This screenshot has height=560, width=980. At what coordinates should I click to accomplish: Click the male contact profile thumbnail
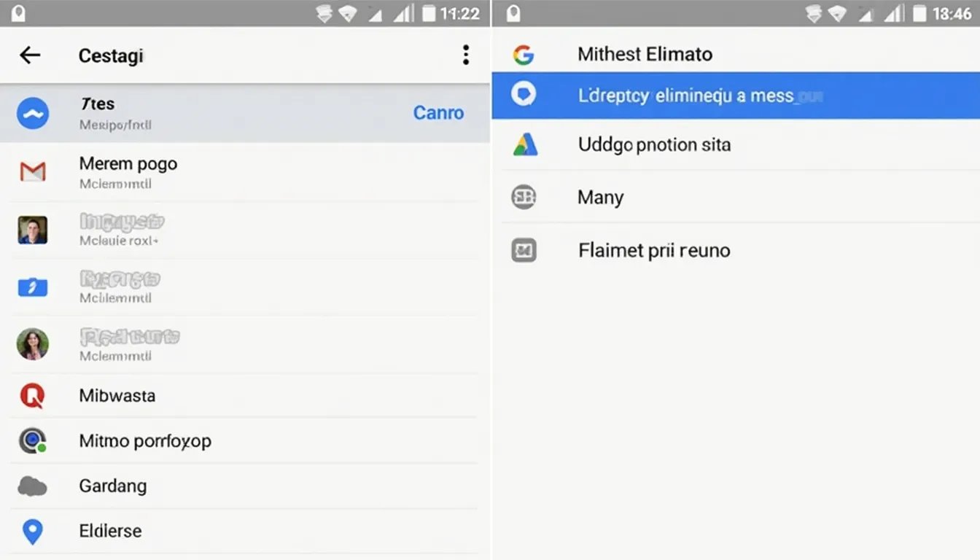coord(32,230)
